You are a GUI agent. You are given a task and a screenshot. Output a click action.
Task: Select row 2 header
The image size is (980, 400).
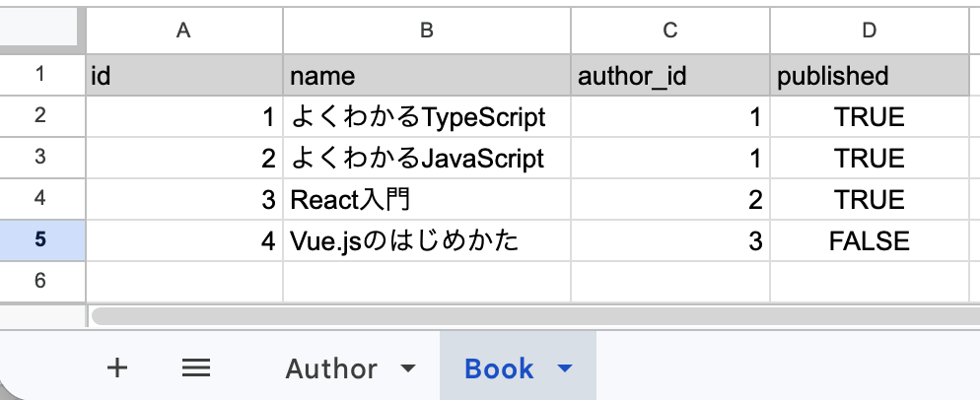tap(40, 116)
